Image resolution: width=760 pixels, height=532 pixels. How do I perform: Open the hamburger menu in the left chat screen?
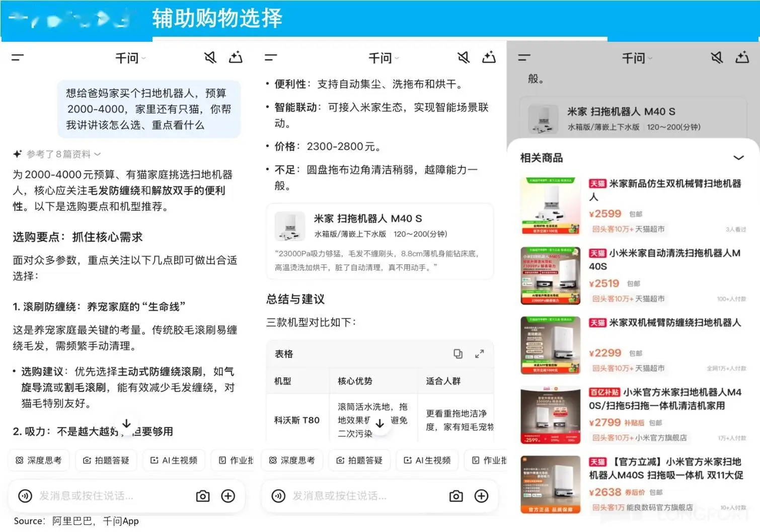pyautogui.click(x=18, y=58)
